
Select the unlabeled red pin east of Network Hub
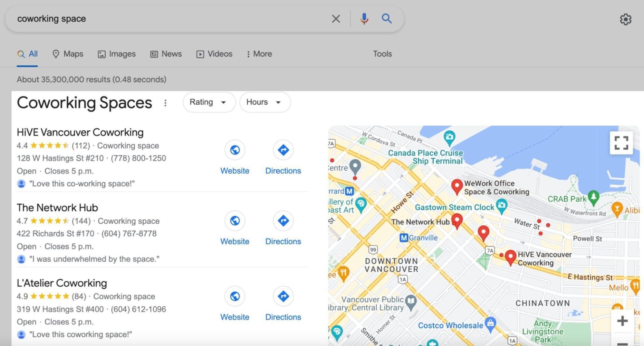point(483,233)
